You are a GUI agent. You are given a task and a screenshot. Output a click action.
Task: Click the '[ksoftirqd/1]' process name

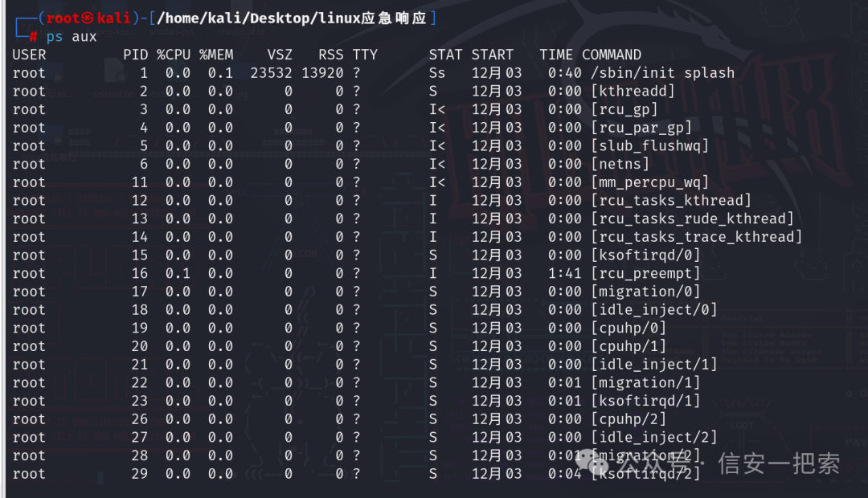coord(645,401)
